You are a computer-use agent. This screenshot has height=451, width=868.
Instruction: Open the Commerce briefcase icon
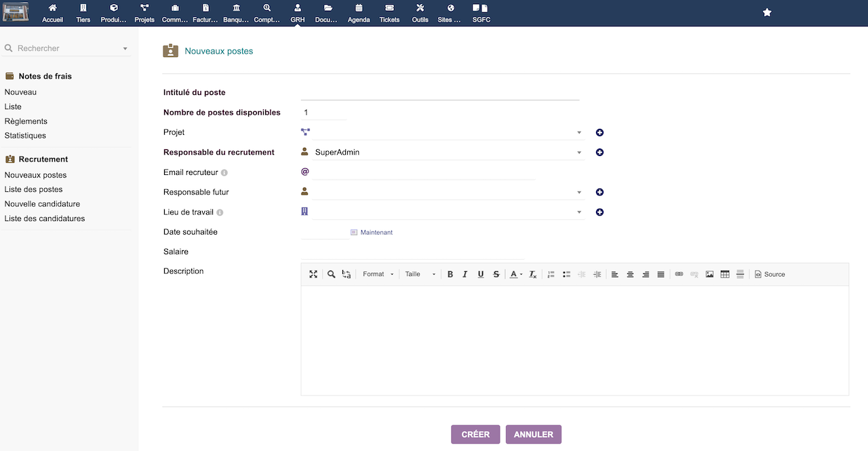click(x=175, y=8)
